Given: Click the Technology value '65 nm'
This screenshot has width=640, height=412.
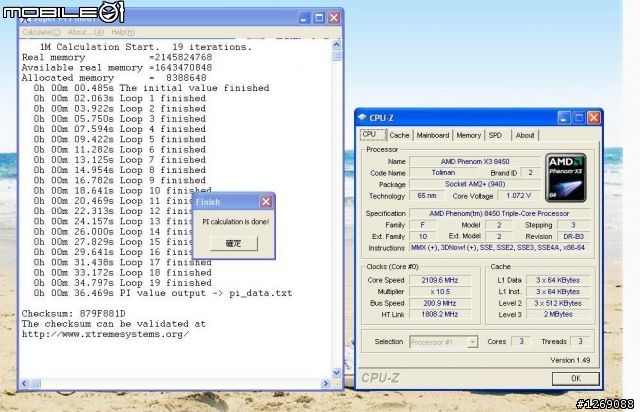Looking at the screenshot, I should [427, 196].
